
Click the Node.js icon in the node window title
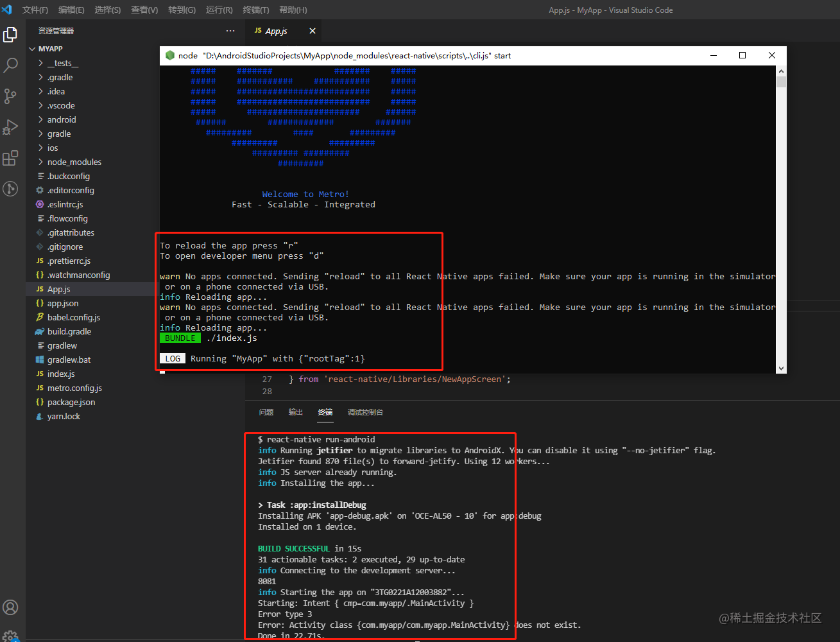[x=170, y=55]
